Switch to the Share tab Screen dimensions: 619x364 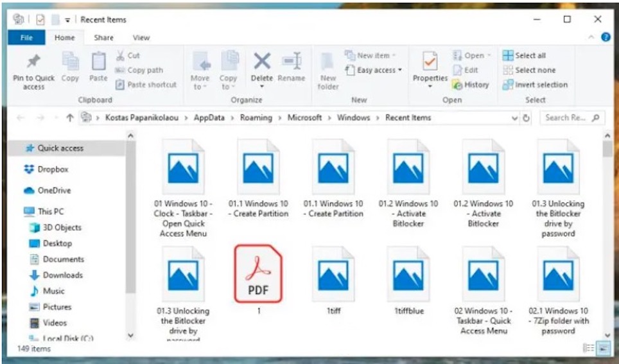[103, 37]
